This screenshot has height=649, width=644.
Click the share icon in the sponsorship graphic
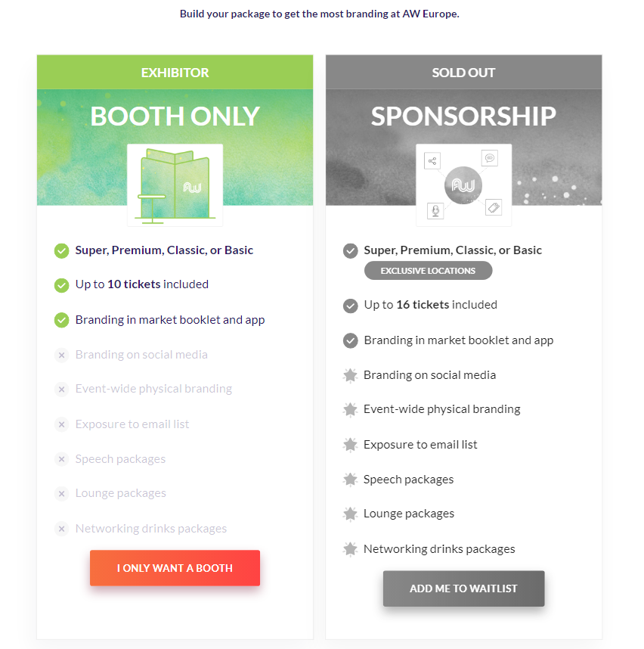pos(432,161)
